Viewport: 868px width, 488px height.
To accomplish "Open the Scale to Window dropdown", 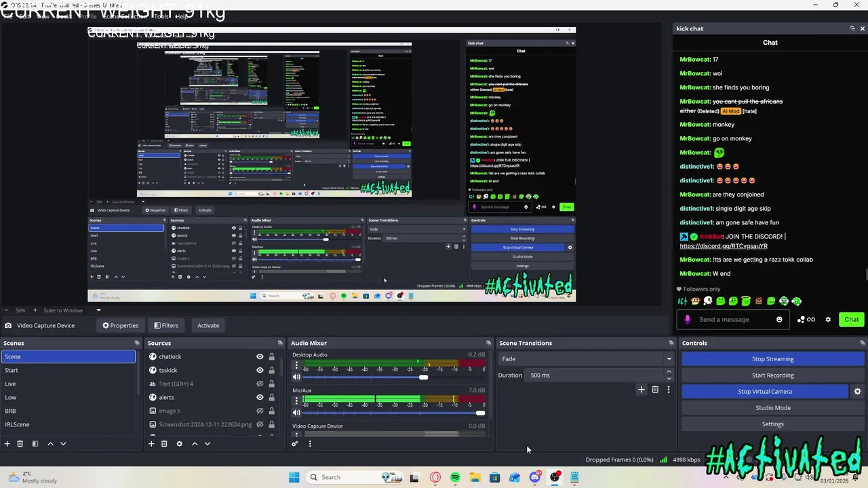I will point(72,310).
